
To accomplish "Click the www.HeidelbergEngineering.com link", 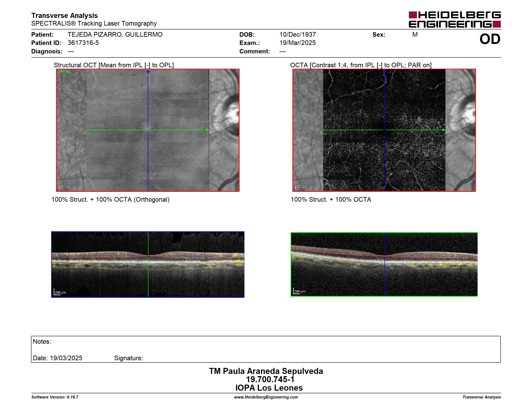I will (x=266, y=397).
